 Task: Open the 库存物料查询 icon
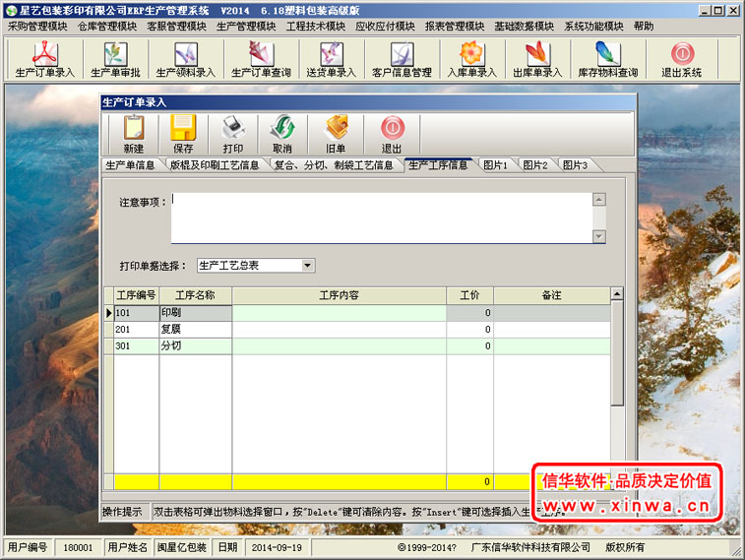point(607,59)
